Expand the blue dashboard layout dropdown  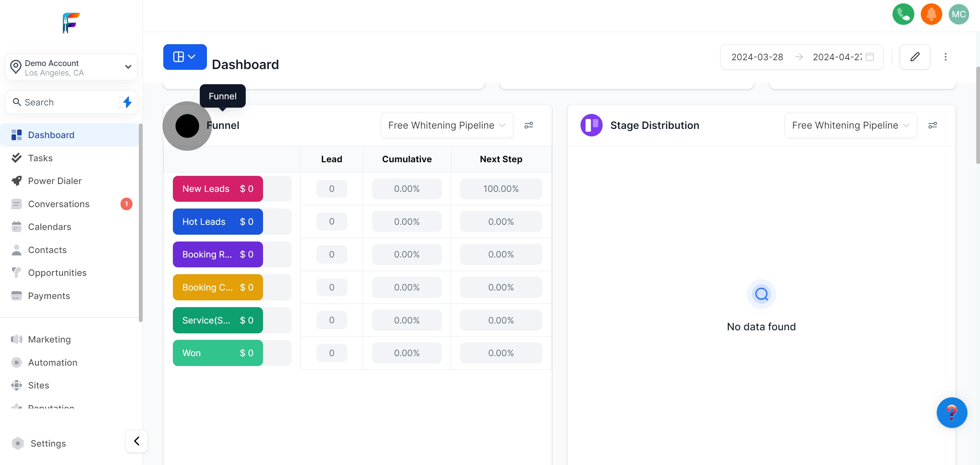185,57
